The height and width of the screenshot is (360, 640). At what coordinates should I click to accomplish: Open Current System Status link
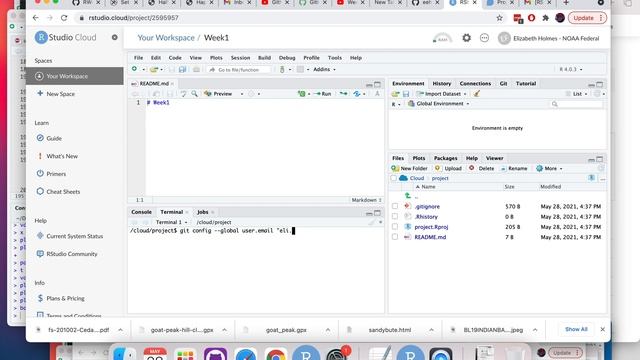[74, 236]
